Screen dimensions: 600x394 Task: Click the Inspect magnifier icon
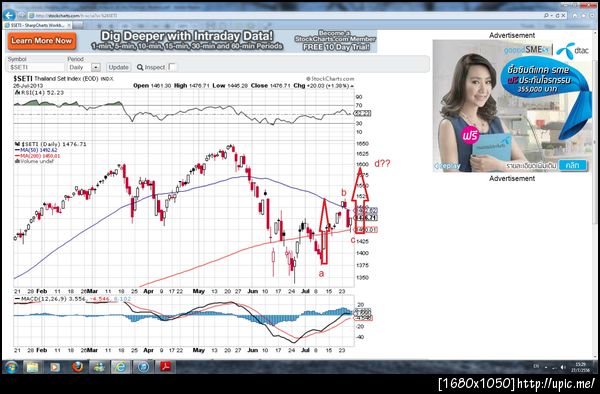[x=140, y=67]
